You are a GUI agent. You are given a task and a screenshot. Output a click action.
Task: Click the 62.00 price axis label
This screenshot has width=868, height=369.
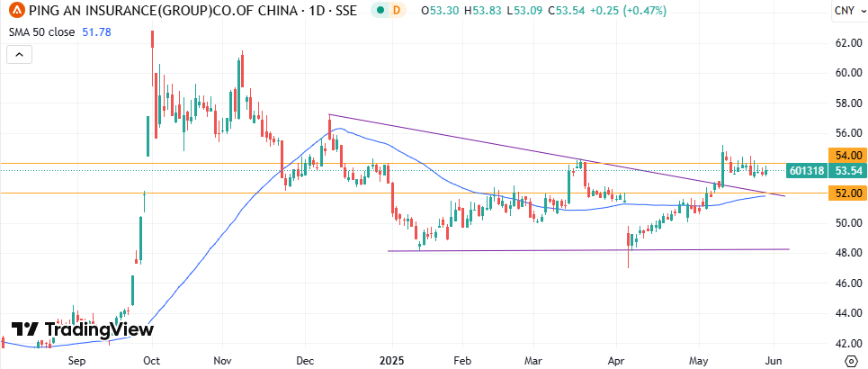click(848, 42)
